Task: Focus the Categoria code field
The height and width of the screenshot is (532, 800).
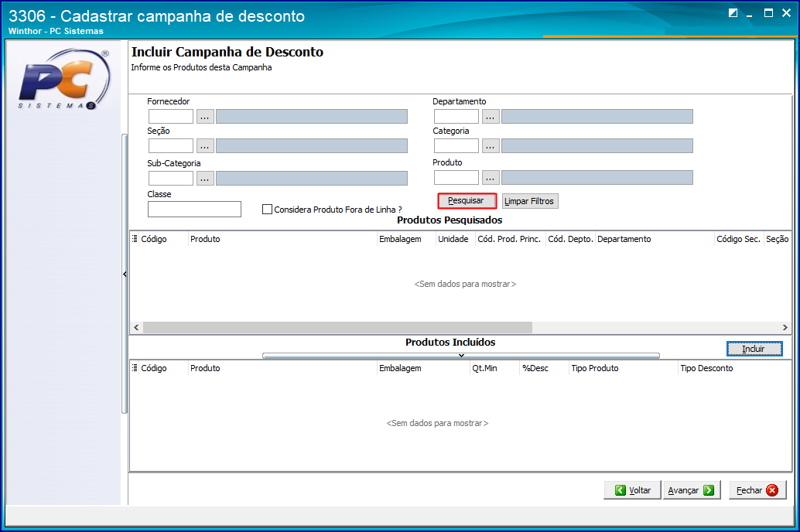Action: (x=456, y=146)
